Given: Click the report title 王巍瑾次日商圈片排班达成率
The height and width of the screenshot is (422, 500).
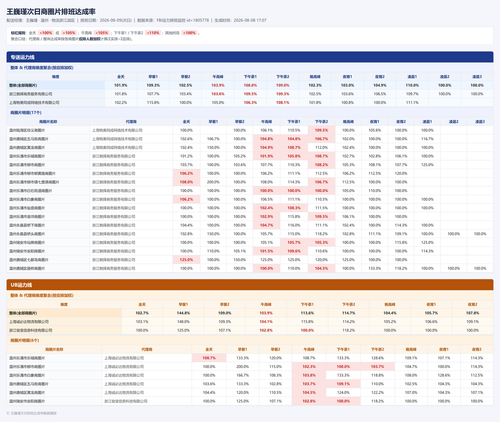Looking at the screenshot, I should 51,12.
